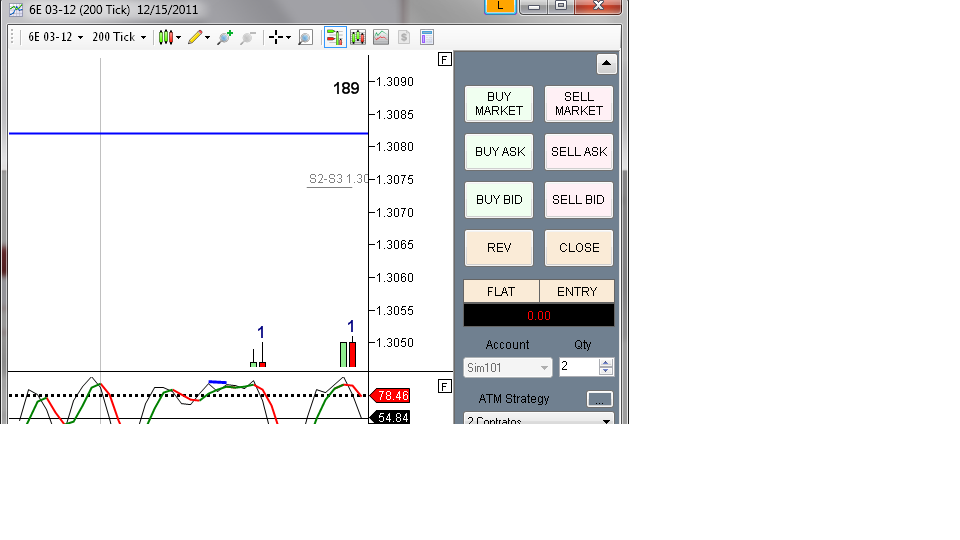Click the ENTRY price cell
This screenshot has width=960, height=540.
tap(577, 291)
